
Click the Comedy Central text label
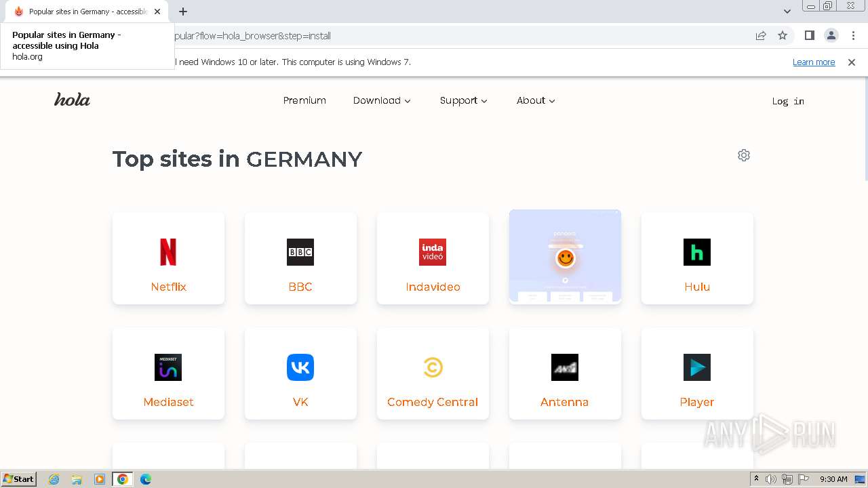click(433, 402)
